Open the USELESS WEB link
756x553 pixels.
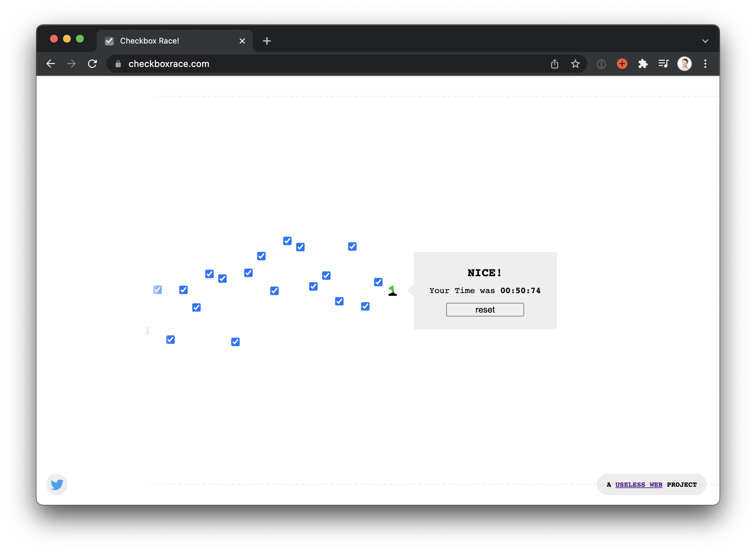click(x=638, y=484)
